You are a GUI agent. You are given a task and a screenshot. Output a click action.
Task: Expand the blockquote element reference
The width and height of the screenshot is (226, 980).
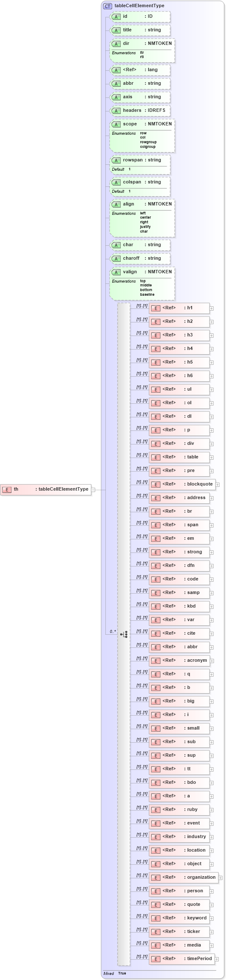pyautogui.click(x=218, y=484)
